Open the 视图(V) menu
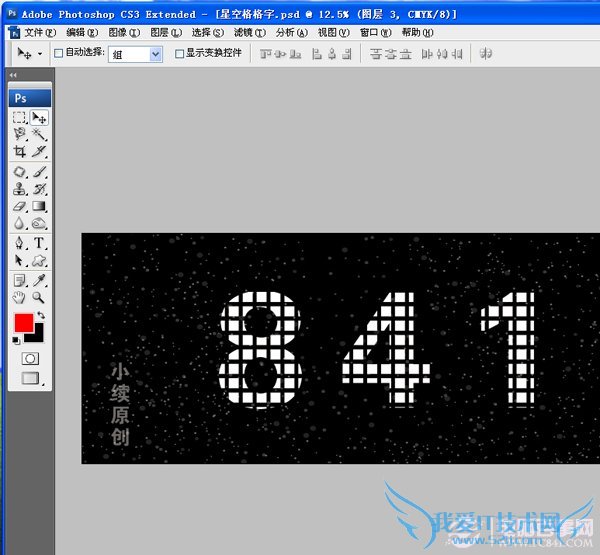Viewport: 600px width, 555px height. coord(334,33)
